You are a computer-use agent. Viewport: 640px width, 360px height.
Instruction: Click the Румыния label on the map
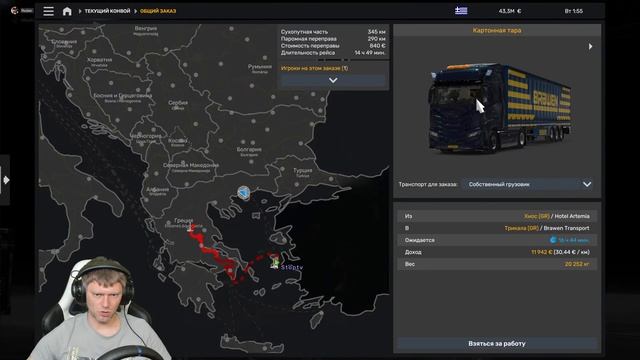point(260,67)
